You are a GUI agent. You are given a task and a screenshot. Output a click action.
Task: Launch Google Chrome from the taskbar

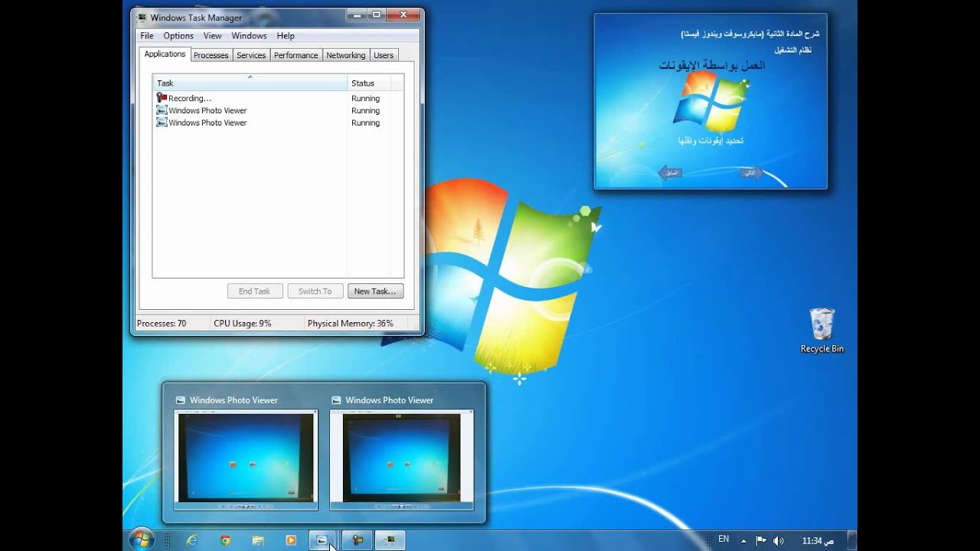point(225,540)
